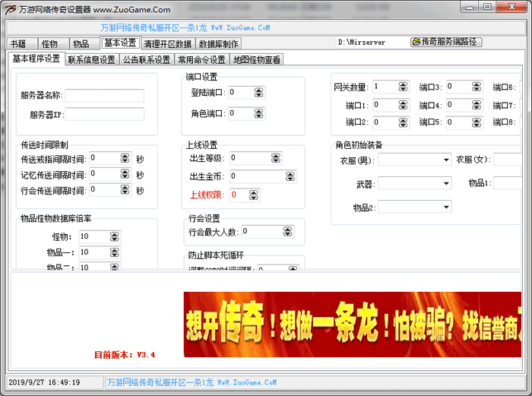
Task: Click the 登陆端口 spinner arrows
Action: pos(259,92)
